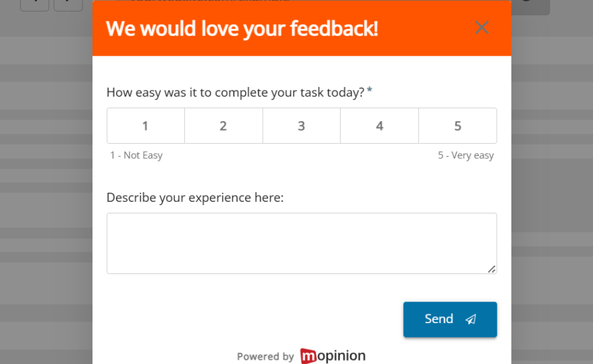Visit the Powered by Mopinion link
Image resolution: width=593 pixels, height=364 pixels.
(301, 356)
